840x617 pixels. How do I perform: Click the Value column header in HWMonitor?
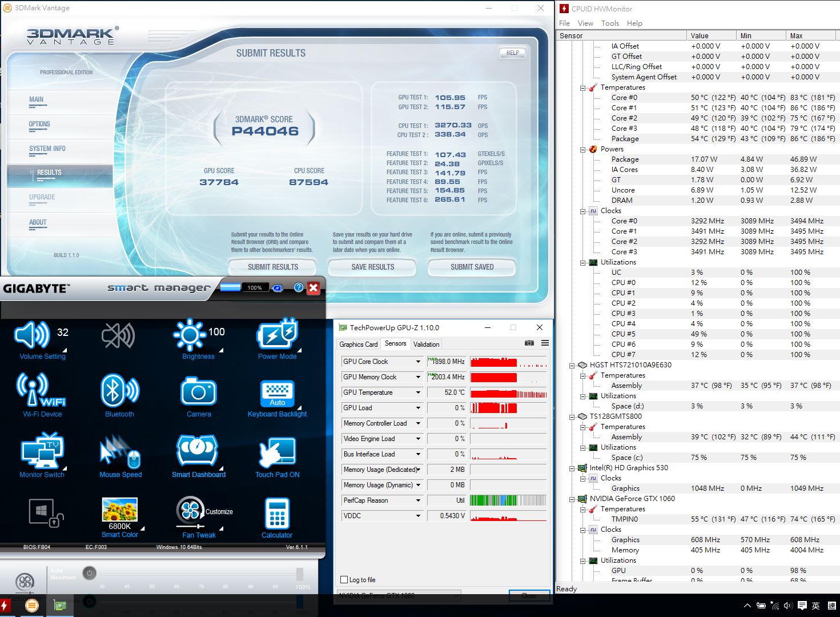711,35
